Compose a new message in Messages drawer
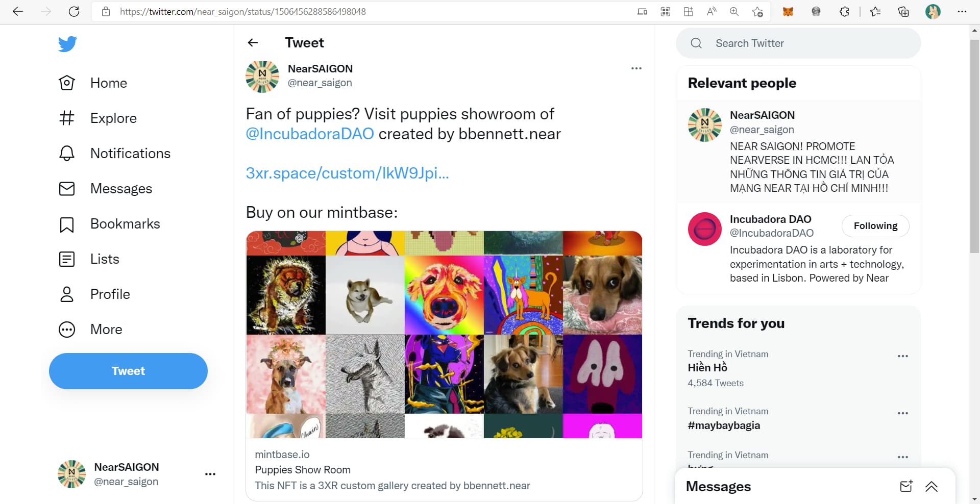 point(906,486)
